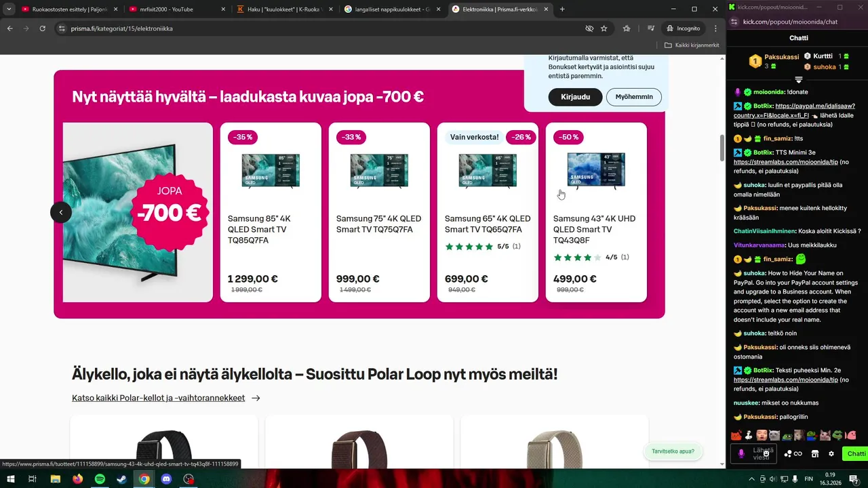Screen dimensions: 868x488
Task: Click username nuuskee in chat
Action: tap(747, 403)
